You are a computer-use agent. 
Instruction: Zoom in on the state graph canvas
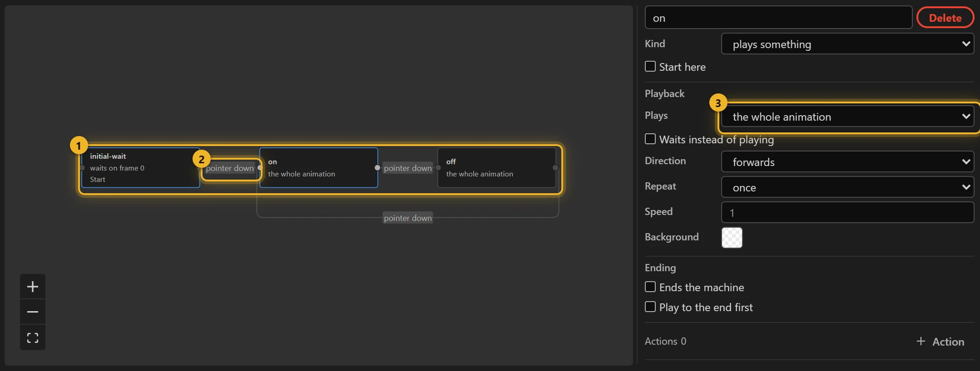pos(33,287)
